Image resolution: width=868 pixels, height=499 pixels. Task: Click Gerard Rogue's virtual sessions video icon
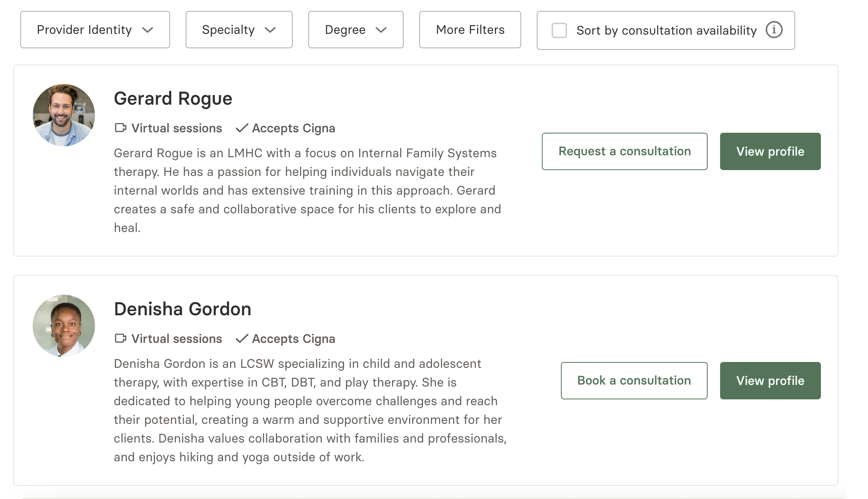pyautogui.click(x=121, y=128)
